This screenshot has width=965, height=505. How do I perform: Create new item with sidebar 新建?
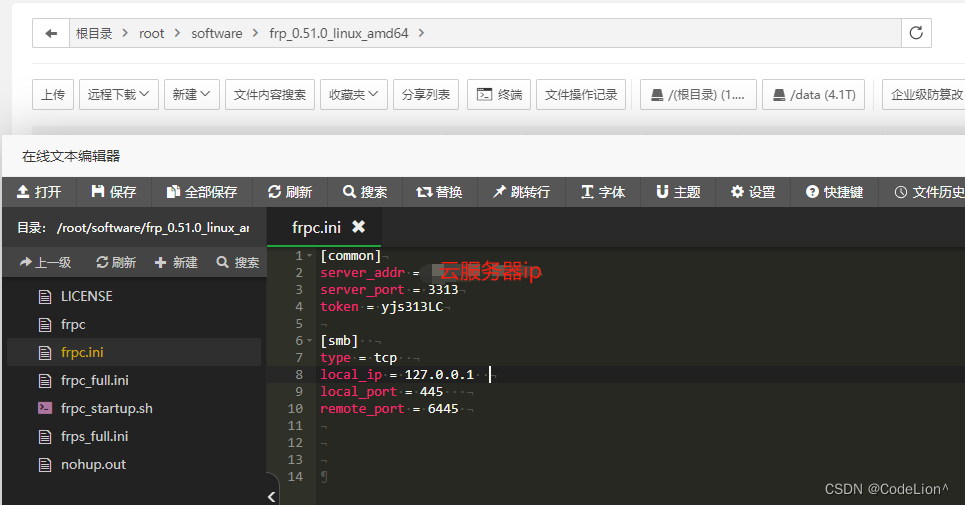[176, 263]
